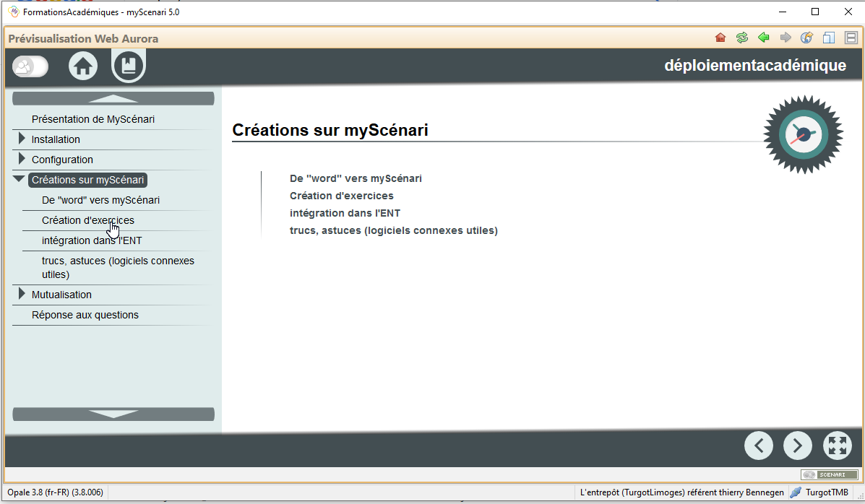
Task: Click the déploiementacadémique title
Action: coord(755,65)
